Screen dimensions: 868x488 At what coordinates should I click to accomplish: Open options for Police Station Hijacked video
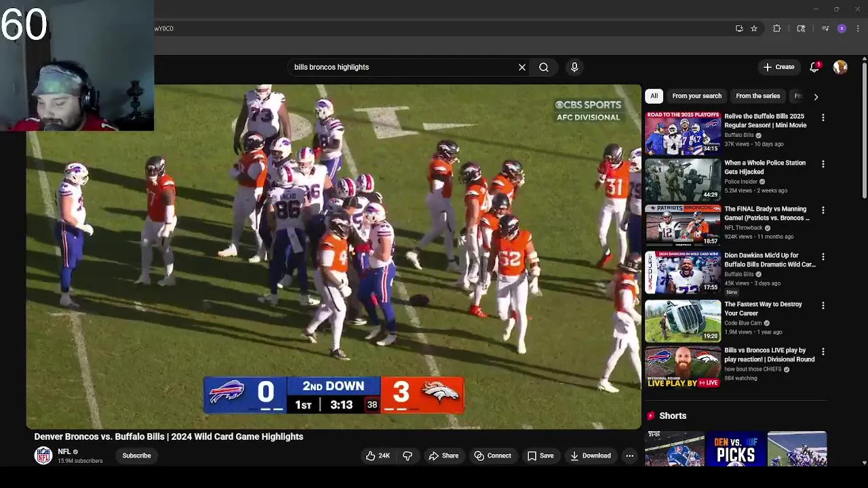point(823,164)
